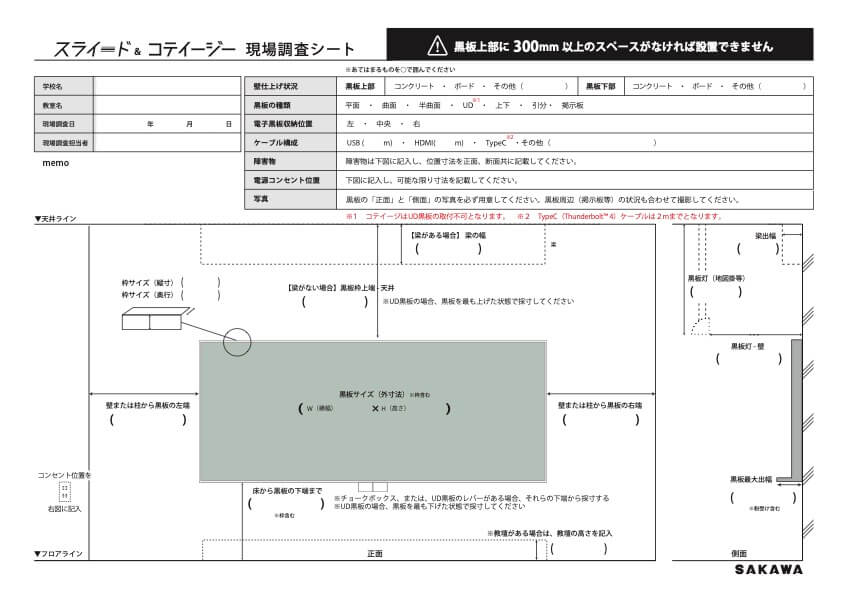This screenshot has width=841, height=595.
Task: Click the 写真 row header
Action: click(290, 199)
